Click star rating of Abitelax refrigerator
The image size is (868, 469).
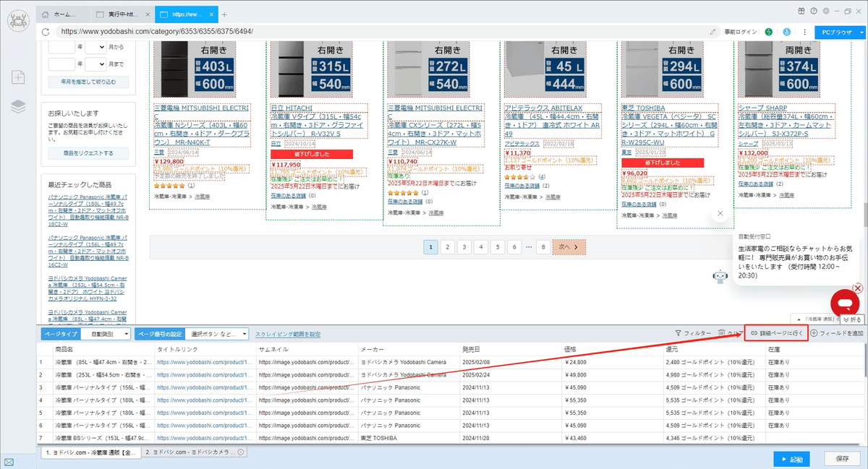pos(519,176)
